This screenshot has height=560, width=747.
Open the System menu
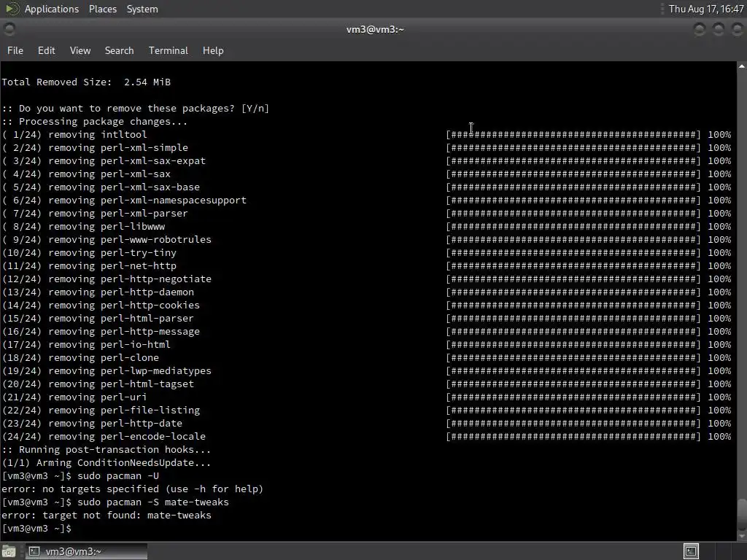pos(142,9)
